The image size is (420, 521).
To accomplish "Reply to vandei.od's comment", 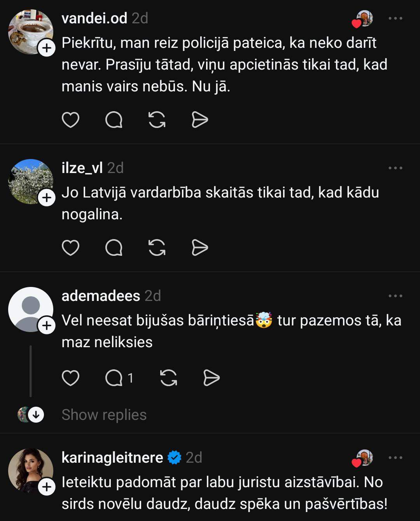I will click(x=114, y=120).
